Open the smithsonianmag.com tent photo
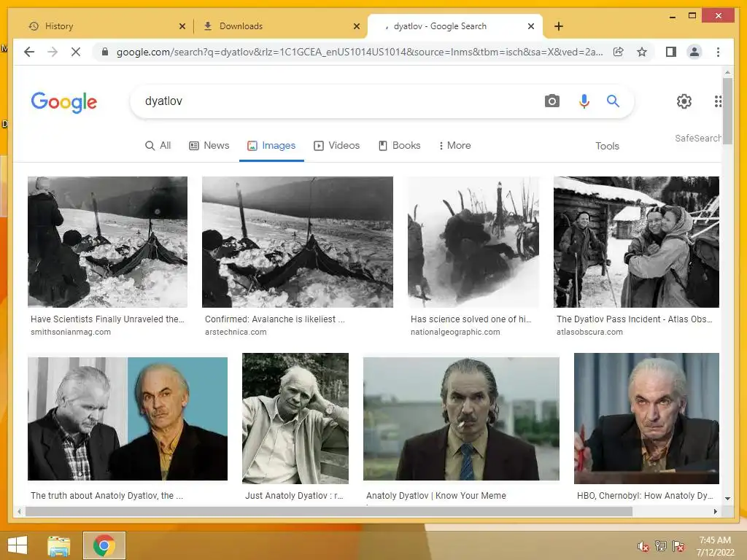 [107, 242]
